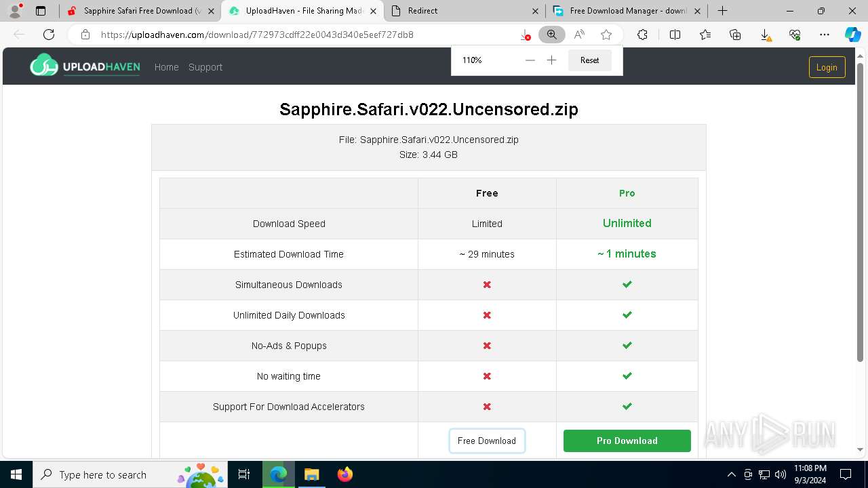Open a new browser tab
Viewport: 868px width, 488px height.
pos(723,11)
